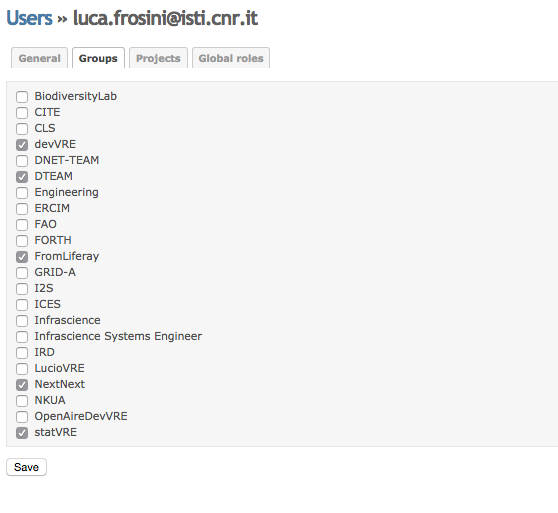Enable the OpenAireDevVRE group checkbox
Image resolution: width=558 pixels, height=513 pixels.
coord(22,417)
